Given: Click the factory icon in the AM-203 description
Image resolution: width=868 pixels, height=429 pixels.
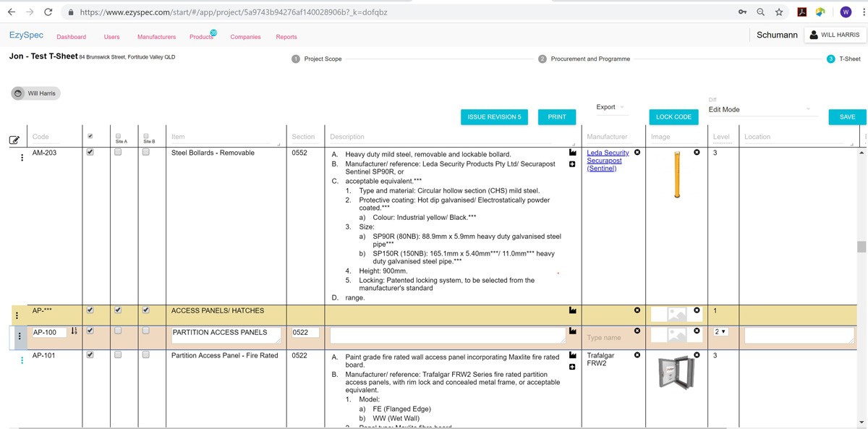Looking at the screenshot, I should [573, 153].
